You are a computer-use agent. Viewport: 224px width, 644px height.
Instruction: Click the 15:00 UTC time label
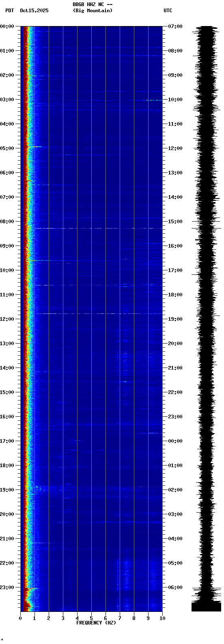175,222
